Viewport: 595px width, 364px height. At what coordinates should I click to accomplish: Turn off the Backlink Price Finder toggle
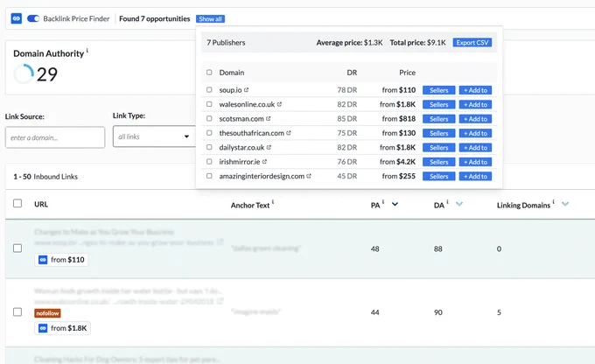coord(33,18)
